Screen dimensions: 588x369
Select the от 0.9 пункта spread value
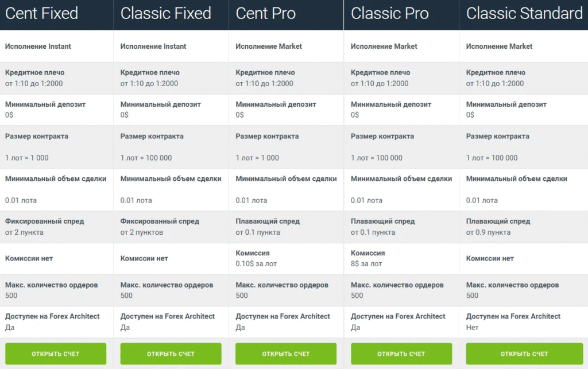tap(488, 232)
